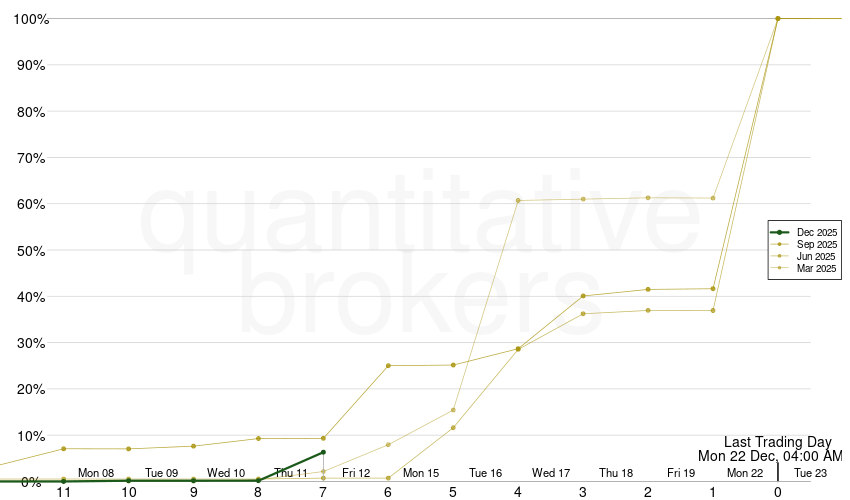Select the 36% data point at day 3
The width and height of the screenshot is (850, 500).
click(583, 314)
